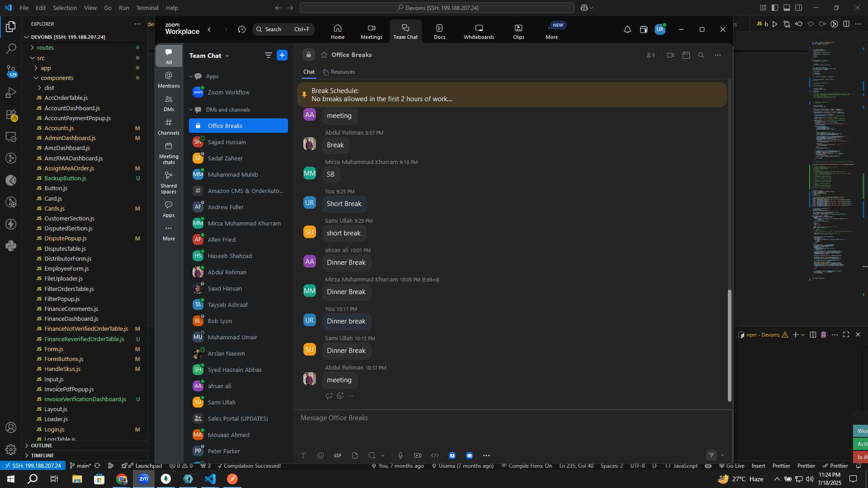
Task: Toggle Insert mode in the status bar
Action: click(x=758, y=466)
